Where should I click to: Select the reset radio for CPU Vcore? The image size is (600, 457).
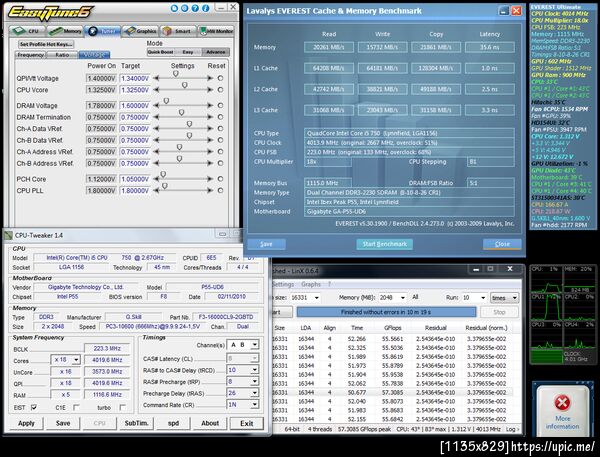(220, 90)
